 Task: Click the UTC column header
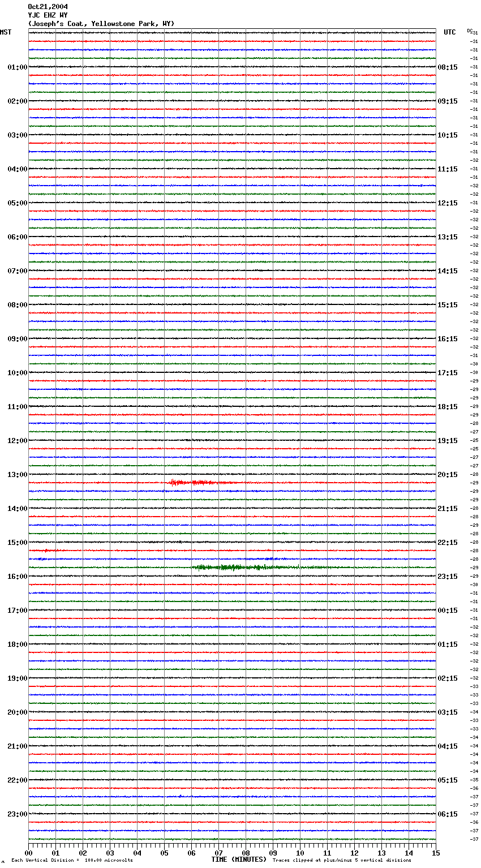(x=450, y=32)
